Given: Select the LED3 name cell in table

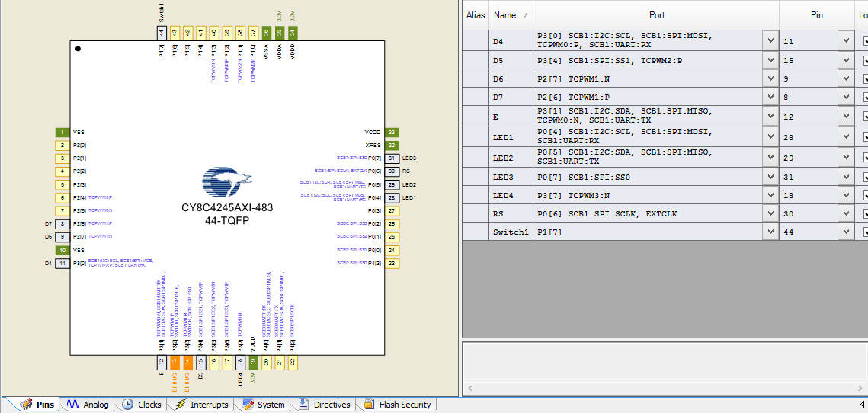Looking at the screenshot, I should tap(511, 177).
